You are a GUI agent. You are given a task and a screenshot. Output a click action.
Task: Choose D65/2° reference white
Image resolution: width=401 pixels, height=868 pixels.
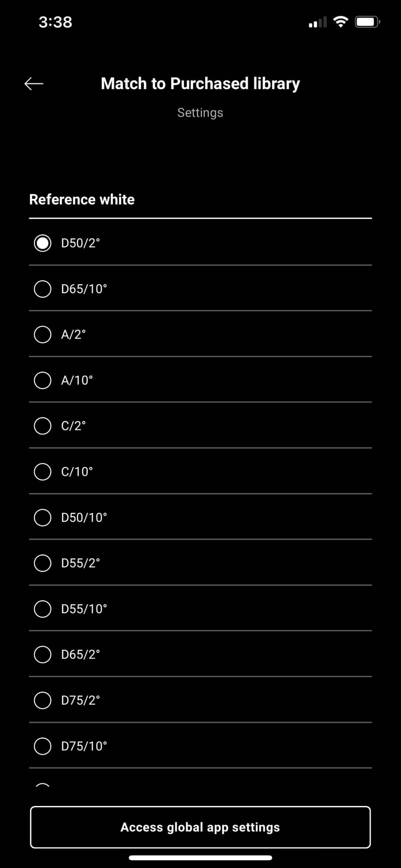tap(43, 654)
